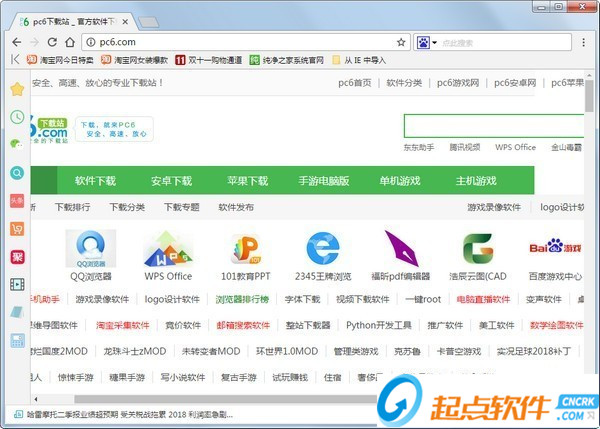Screen dimensions: 600x429
Task: Click the pc6安卓网 top link
Action: point(515,83)
